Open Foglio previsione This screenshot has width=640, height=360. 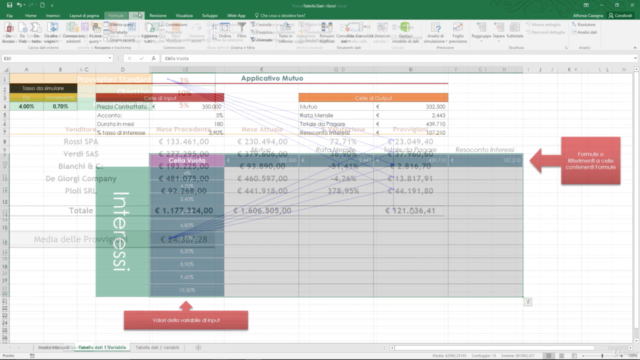click(458, 33)
